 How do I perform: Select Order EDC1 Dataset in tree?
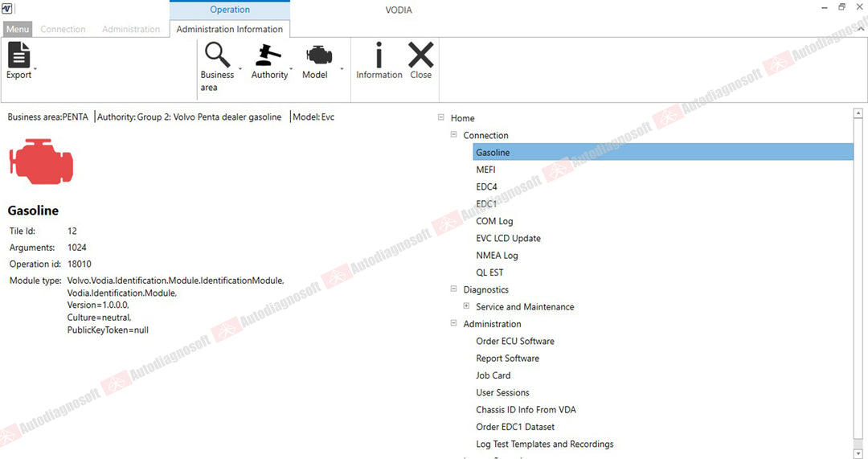point(515,427)
